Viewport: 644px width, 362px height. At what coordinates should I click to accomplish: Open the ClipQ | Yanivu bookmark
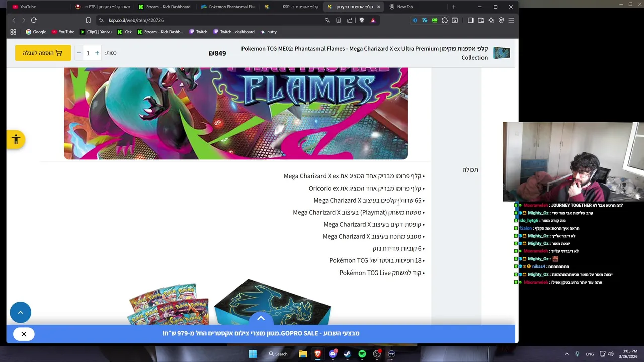point(96,32)
